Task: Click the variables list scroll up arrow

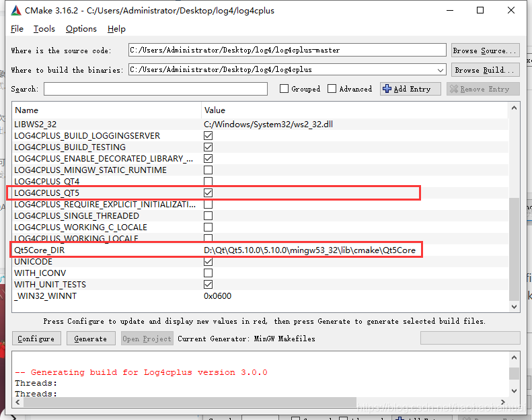Action: 514,108
